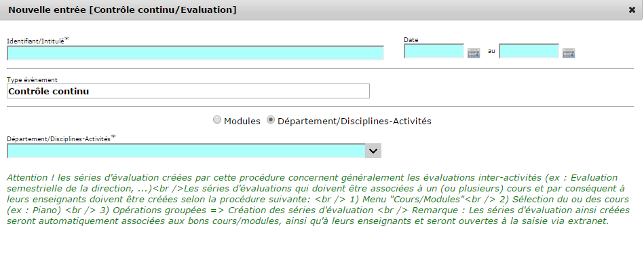Viewport: 644px width, 258px height.
Task: Expand the Département/Disciplines-Activités dropdown arrow
Action: click(x=373, y=151)
